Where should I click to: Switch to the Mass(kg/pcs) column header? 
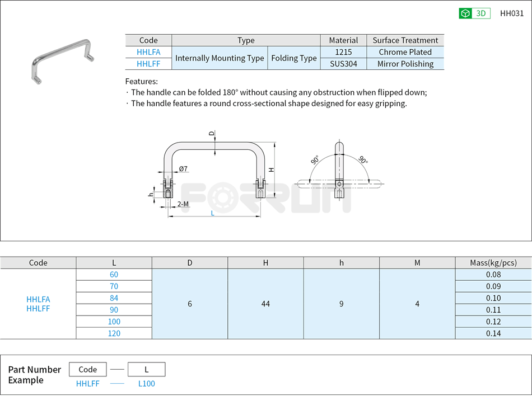(493, 262)
